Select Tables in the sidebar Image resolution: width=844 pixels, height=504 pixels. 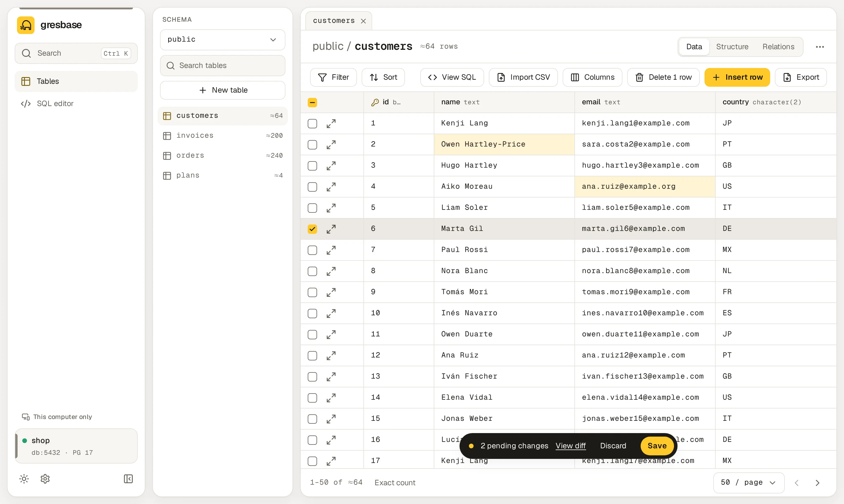pyautogui.click(x=76, y=81)
